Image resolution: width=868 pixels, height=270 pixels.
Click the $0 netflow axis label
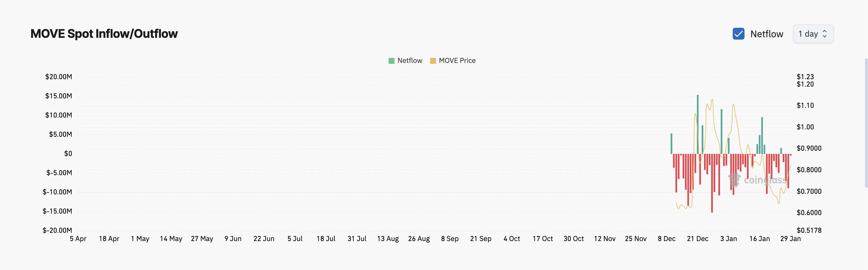[68, 154]
